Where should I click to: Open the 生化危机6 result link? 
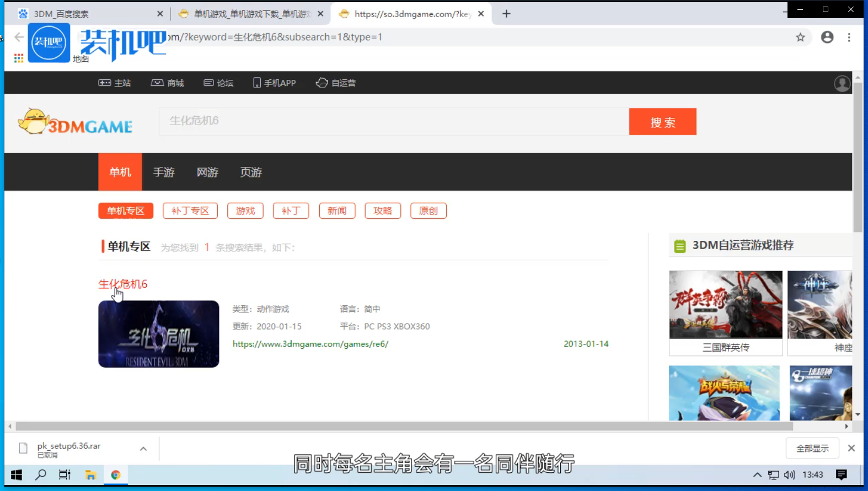click(123, 284)
